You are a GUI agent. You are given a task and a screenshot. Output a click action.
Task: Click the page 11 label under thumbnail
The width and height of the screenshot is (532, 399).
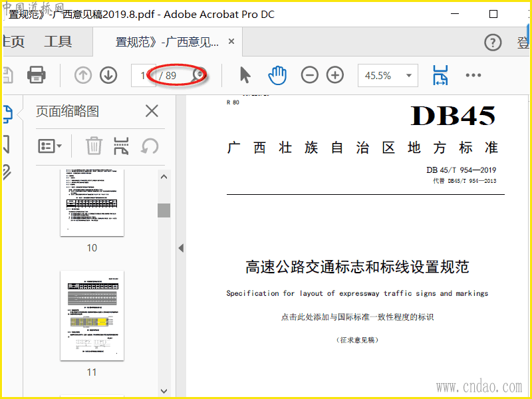coord(92,372)
